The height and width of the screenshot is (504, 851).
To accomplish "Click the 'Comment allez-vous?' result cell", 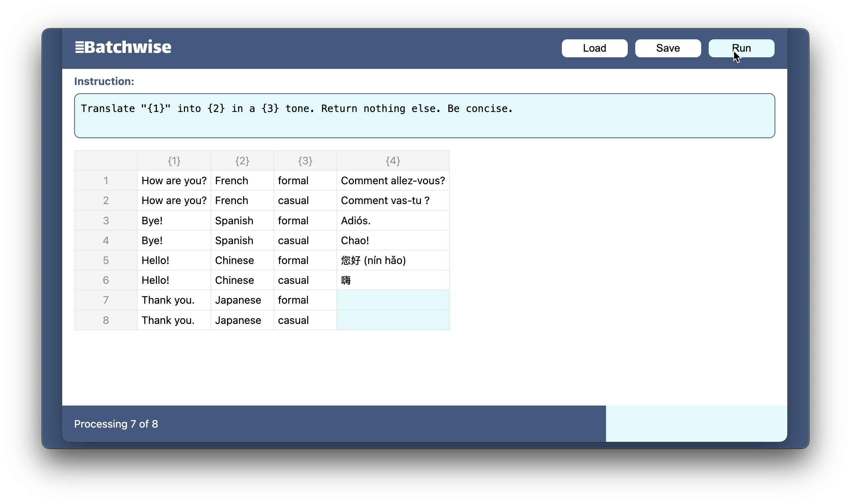I will [393, 181].
